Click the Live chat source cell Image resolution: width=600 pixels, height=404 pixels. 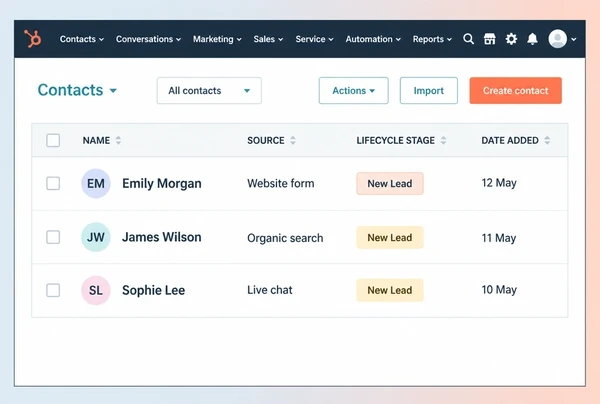[269, 290]
